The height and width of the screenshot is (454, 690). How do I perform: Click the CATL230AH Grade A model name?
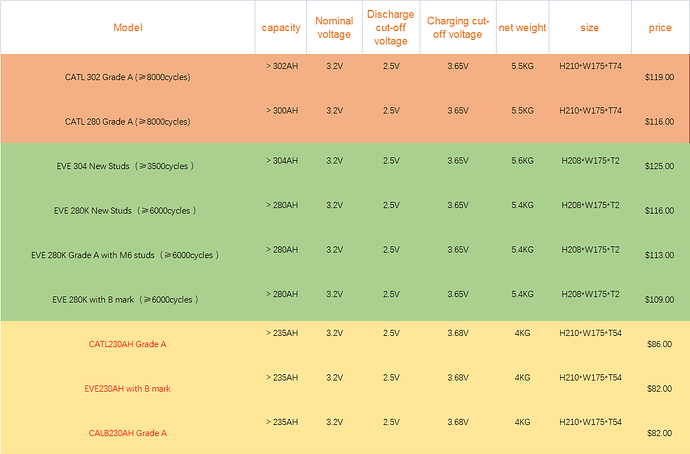[x=128, y=344]
